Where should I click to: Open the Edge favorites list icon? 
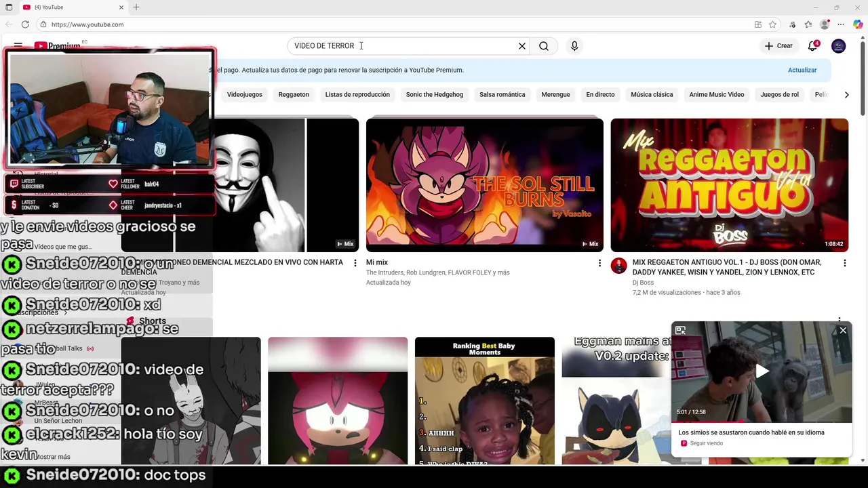[808, 24]
